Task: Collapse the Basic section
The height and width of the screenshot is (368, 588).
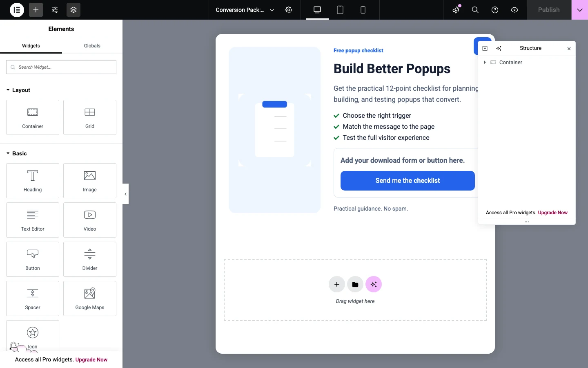Action: (x=17, y=153)
